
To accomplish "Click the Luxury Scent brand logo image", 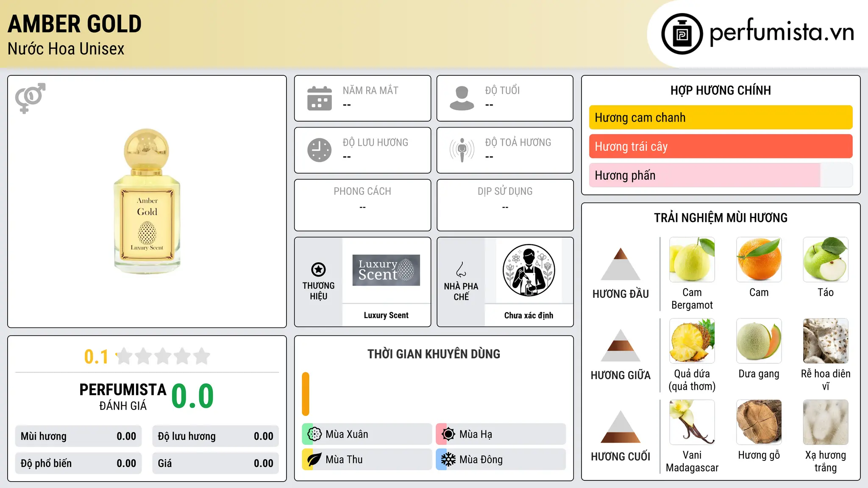I will [386, 270].
